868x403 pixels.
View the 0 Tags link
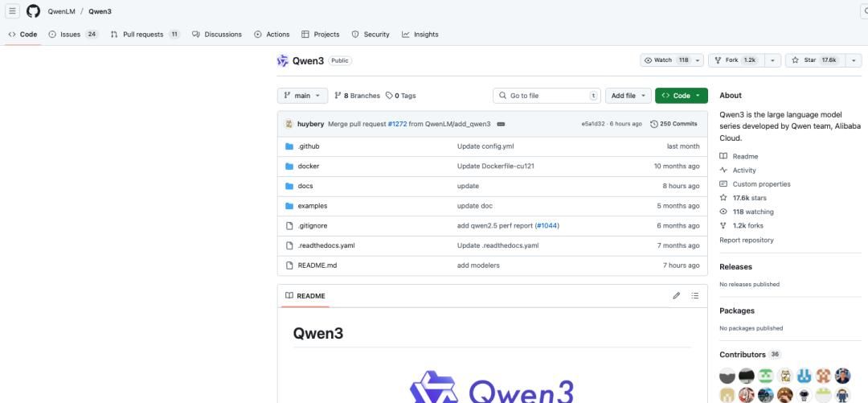pos(401,96)
